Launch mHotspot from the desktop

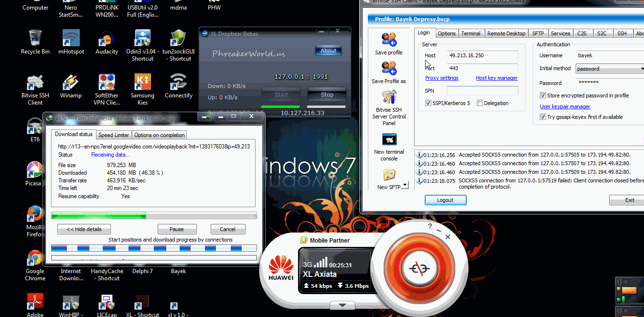click(x=71, y=42)
